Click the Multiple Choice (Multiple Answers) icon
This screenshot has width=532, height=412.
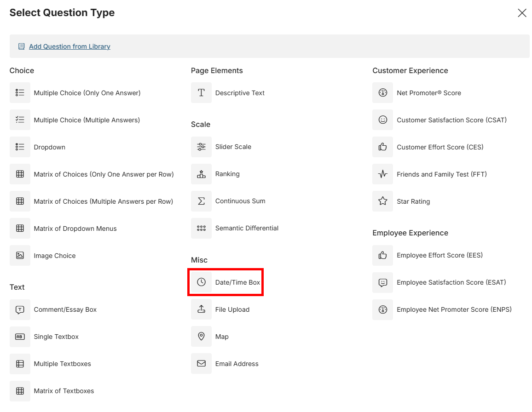point(20,120)
